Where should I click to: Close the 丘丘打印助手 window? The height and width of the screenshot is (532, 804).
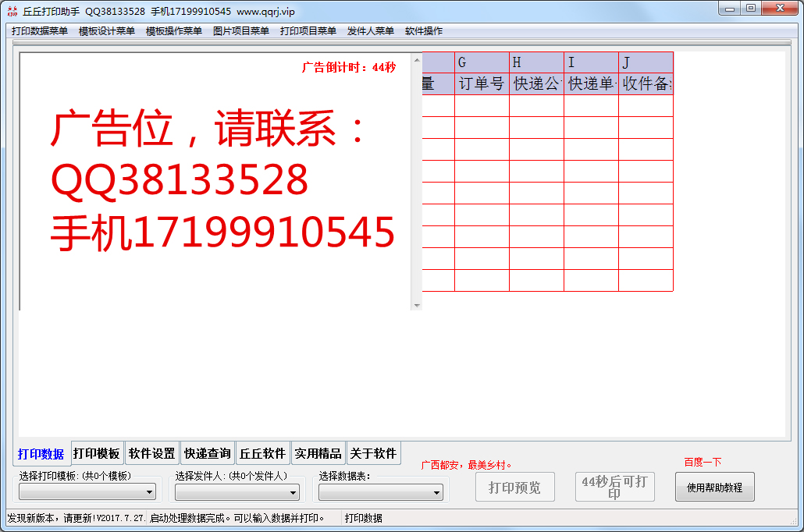(x=780, y=9)
